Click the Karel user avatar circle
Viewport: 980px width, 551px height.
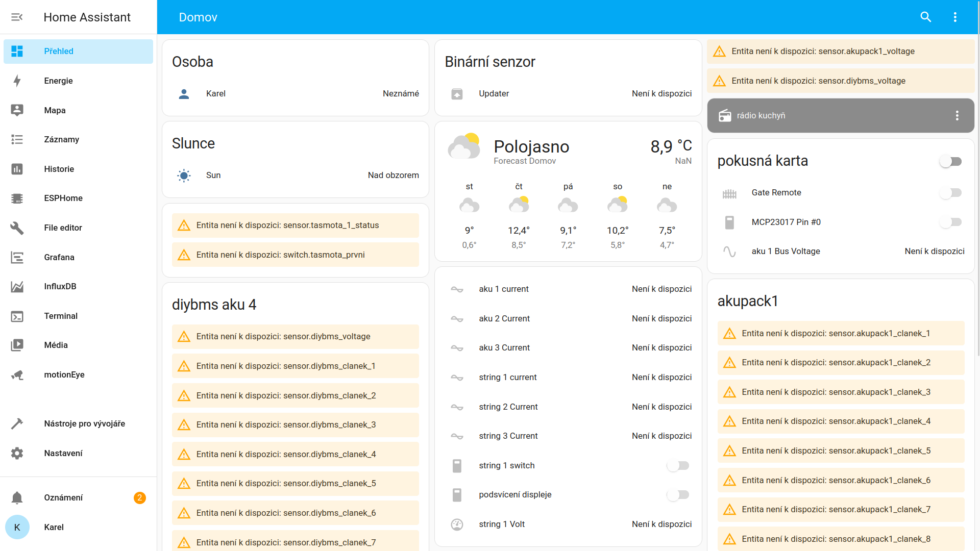[17, 527]
